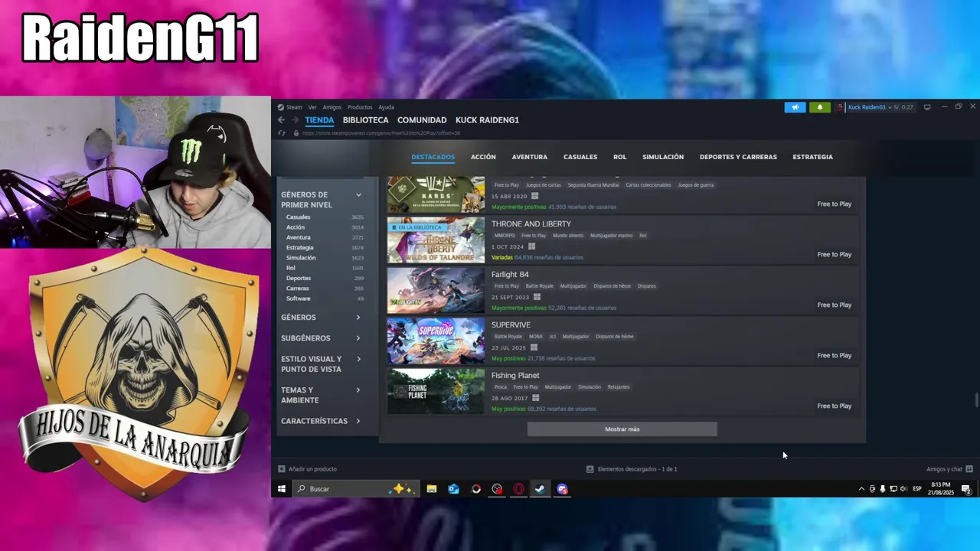980x551 pixels.
Task: Click the Windows platform icon for SUPERVIVE
Action: click(534, 347)
